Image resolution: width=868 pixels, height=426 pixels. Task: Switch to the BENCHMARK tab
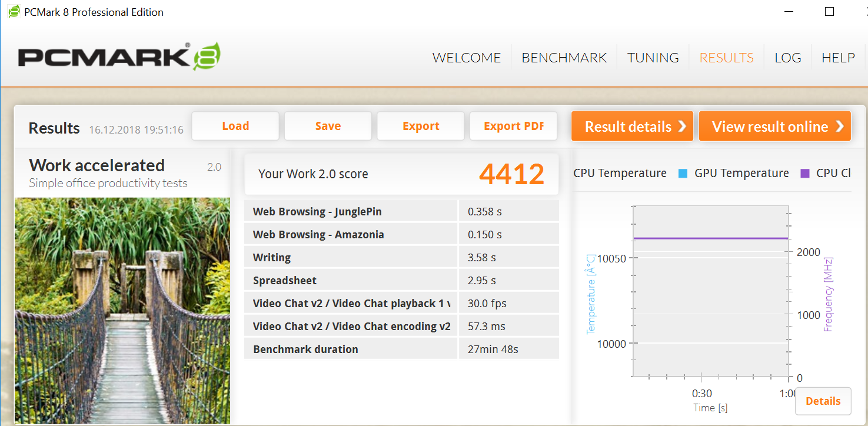(564, 58)
